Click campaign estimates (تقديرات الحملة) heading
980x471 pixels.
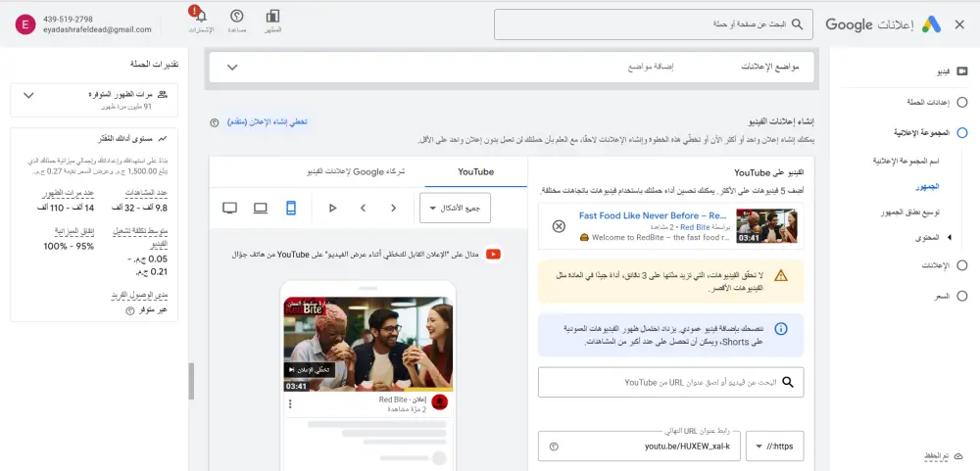155,64
